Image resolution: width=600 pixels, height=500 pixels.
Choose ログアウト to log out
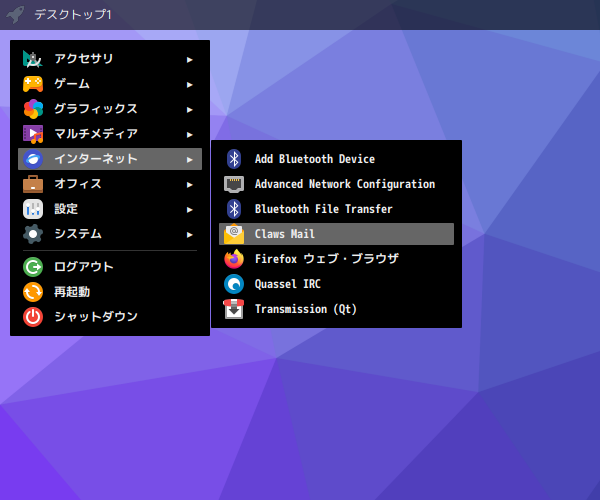(x=110, y=267)
